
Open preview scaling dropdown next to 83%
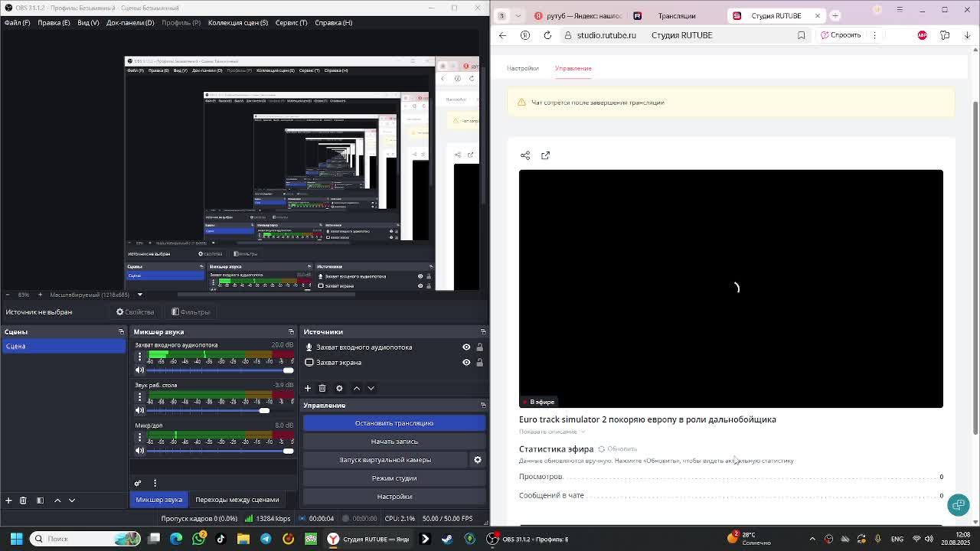139,295
